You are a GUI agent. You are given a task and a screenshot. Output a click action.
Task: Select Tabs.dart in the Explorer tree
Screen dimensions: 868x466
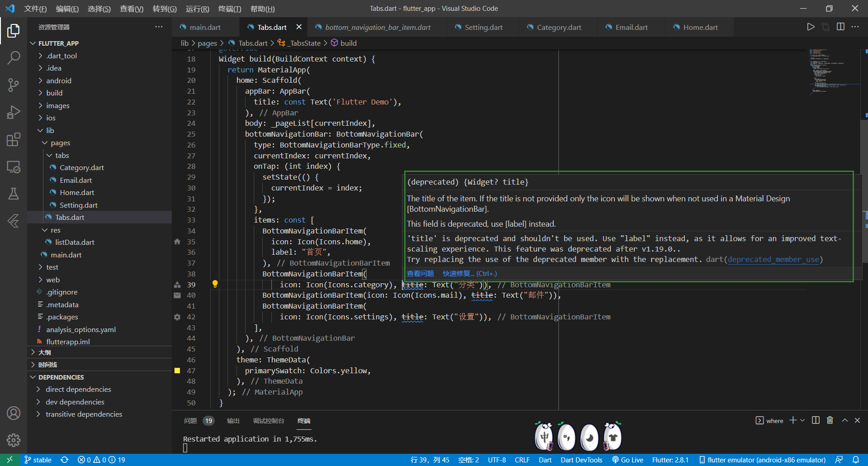point(71,217)
